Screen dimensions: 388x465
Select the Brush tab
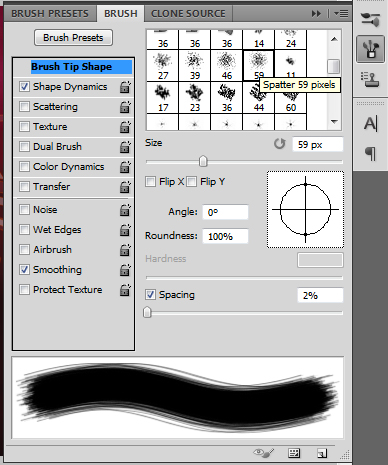click(121, 14)
